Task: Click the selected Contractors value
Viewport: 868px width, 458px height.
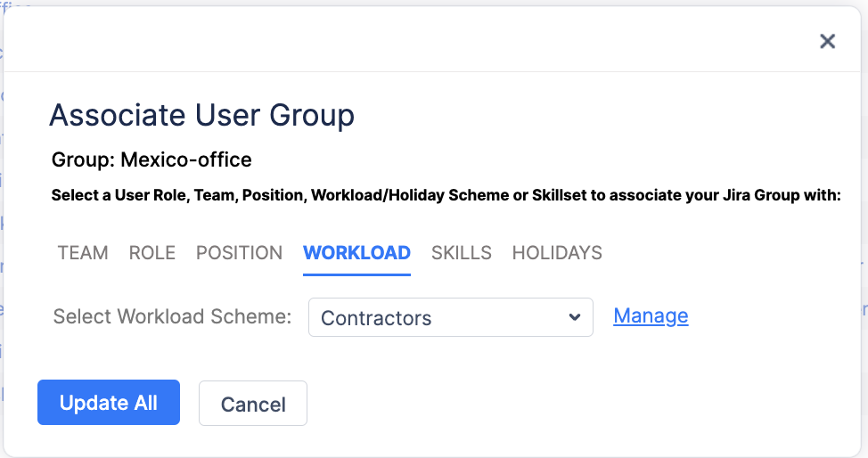Action: click(x=376, y=318)
